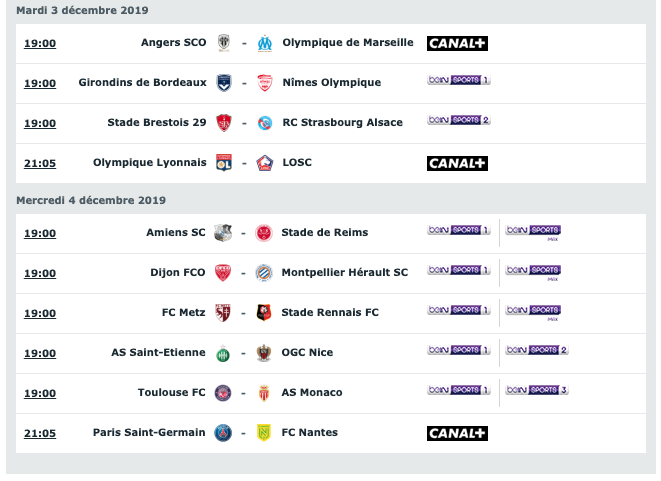The width and height of the screenshot is (661, 481).
Task: Click beIN Sports 3 logo on Toulouse row
Action: point(537,390)
